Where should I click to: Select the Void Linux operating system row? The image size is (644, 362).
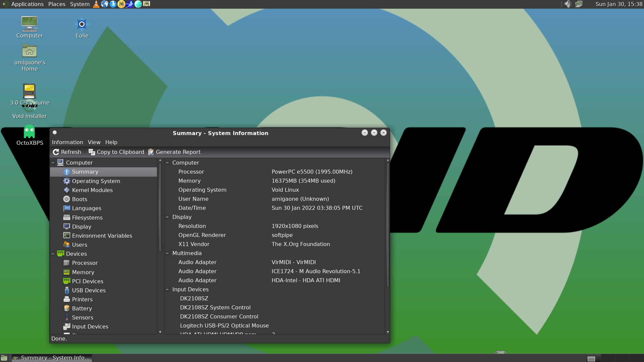tap(274, 190)
